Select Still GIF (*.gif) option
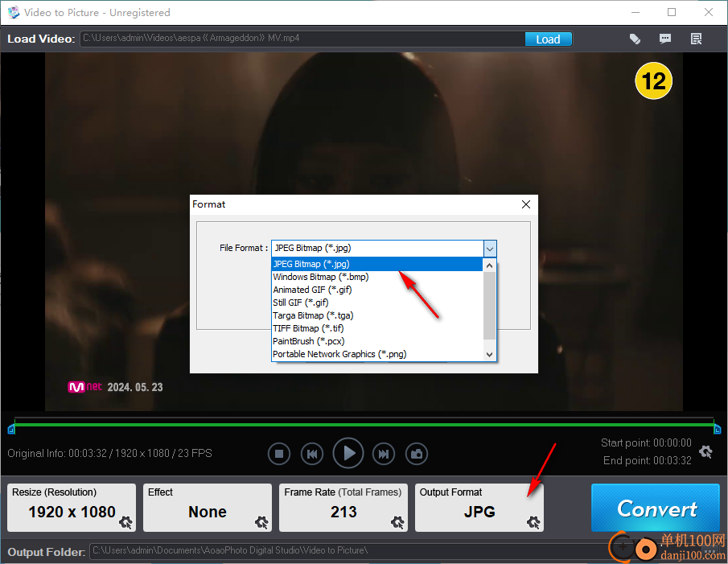728x564 pixels. click(x=377, y=303)
